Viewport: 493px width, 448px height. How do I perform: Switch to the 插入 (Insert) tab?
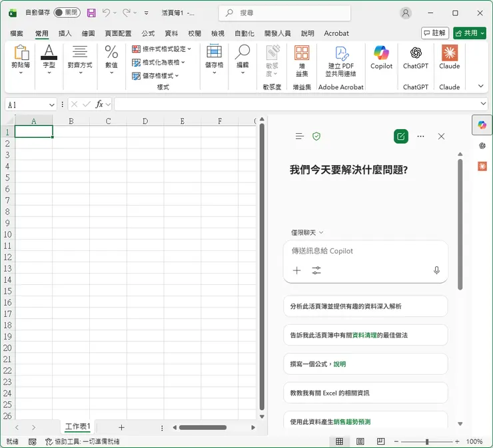click(x=65, y=33)
